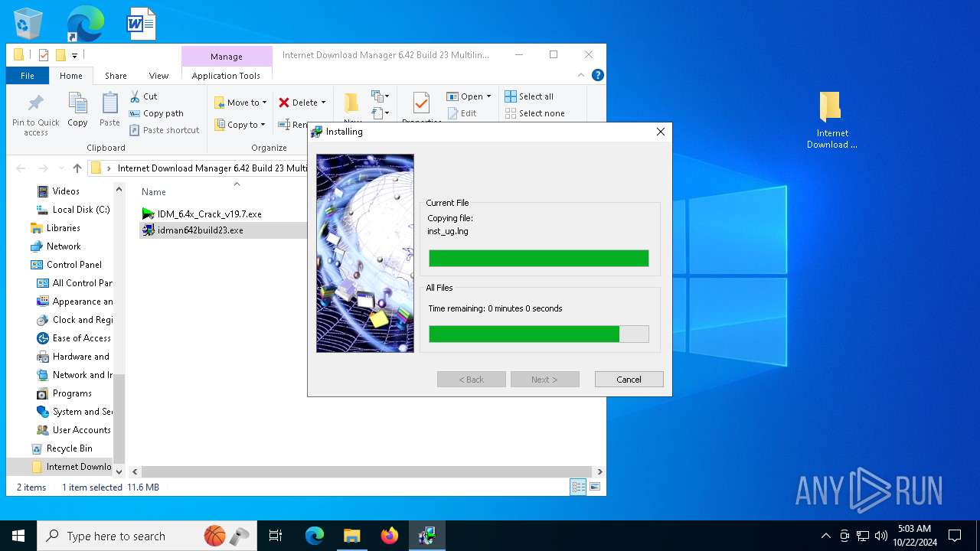Switch to large icons view
Viewport: 980px width, 551px height.
coord(595,487)
